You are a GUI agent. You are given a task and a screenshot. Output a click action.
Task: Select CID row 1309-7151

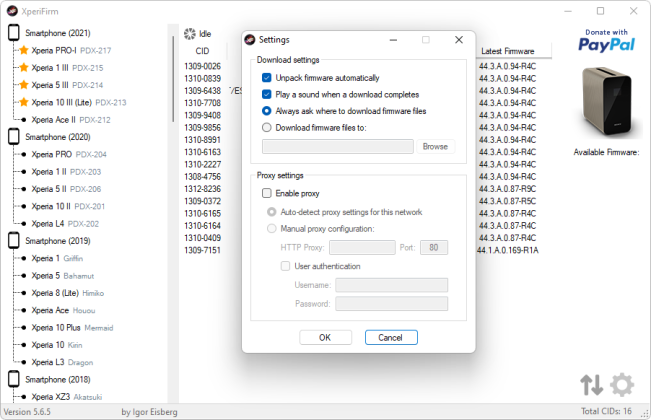point(203,250)
